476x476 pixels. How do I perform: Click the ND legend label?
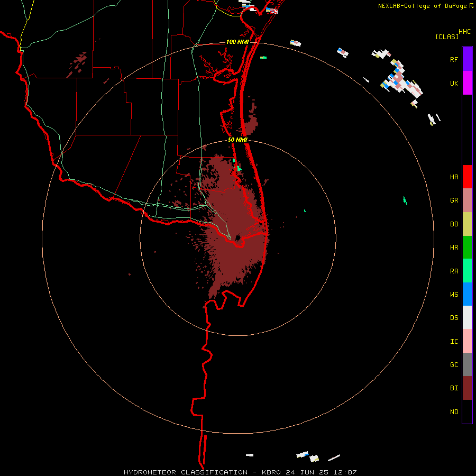(454, 412)
